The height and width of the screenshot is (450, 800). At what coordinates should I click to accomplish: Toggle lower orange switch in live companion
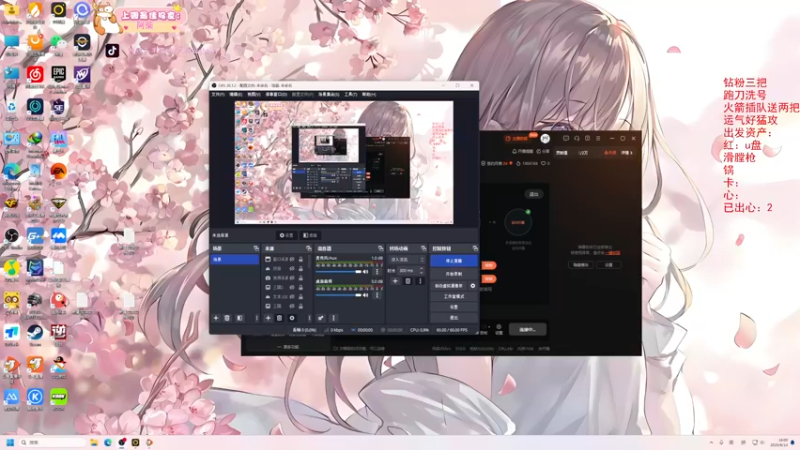click(x=489, y=279)
